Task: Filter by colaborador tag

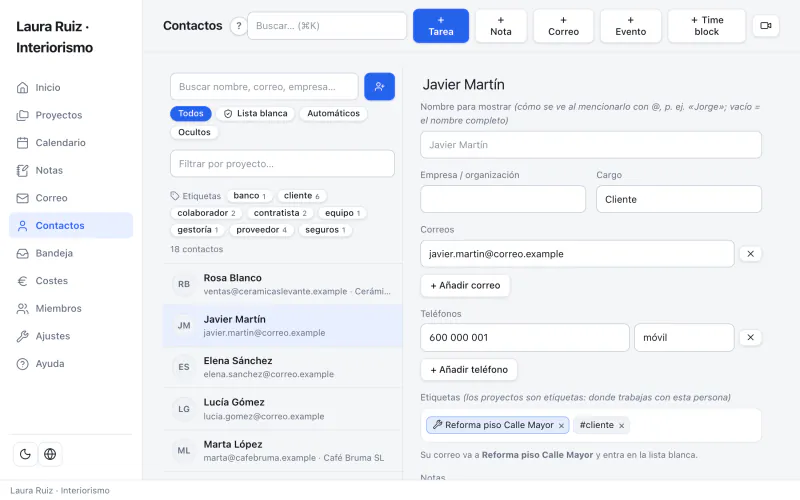Action: pyautogui.click(x=206, y=213)
